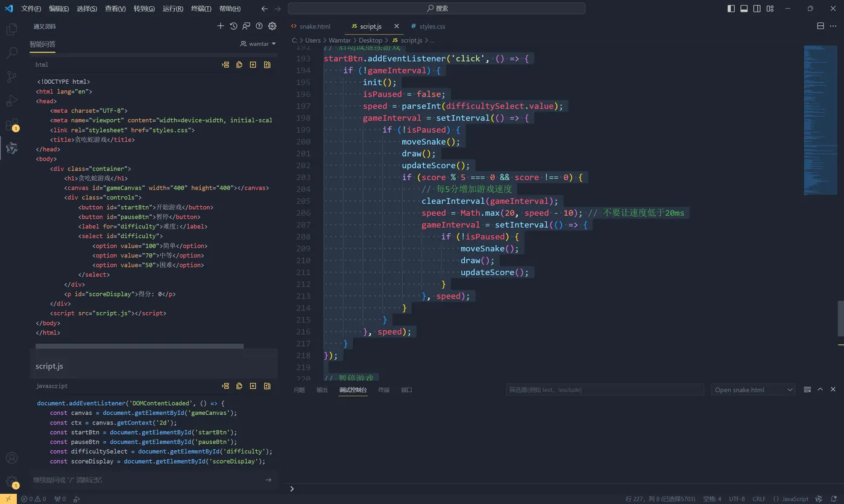
Task: Switch to the 输出 panel tab
Action: tap(322, 389)
